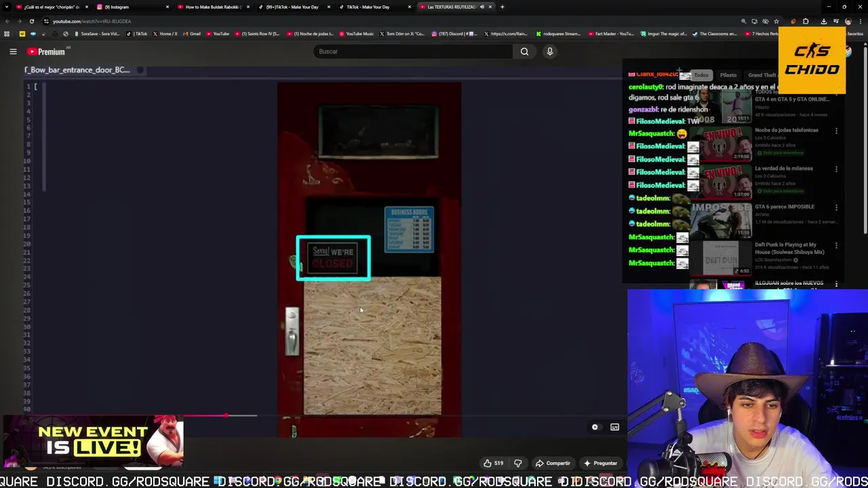
Task: Open the YouTube Music bookmark
Action: coord(357,34)
